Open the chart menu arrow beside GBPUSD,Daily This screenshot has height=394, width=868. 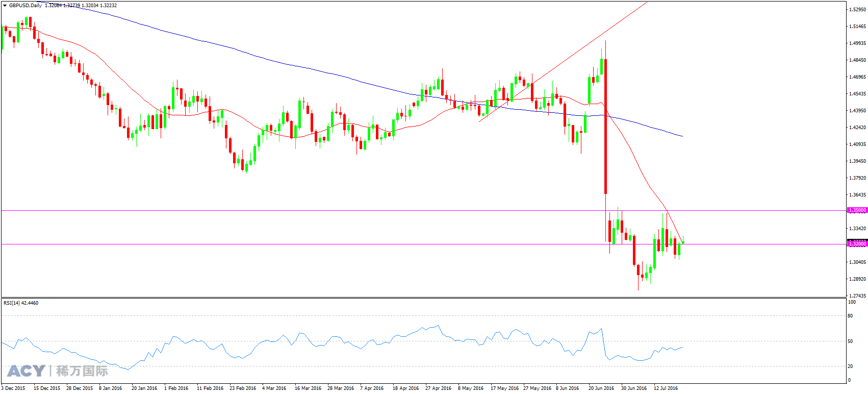pos(5,6)
